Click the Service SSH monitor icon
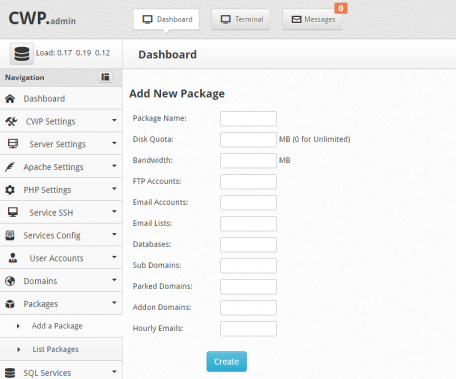Screen dimensions: 456x379 coord(13,212)
